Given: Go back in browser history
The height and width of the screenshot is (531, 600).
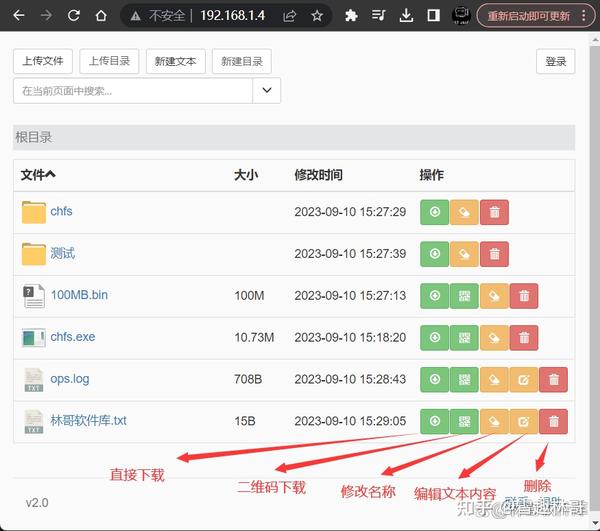Looking at the screenshot, I should click(x=18, y=15).
